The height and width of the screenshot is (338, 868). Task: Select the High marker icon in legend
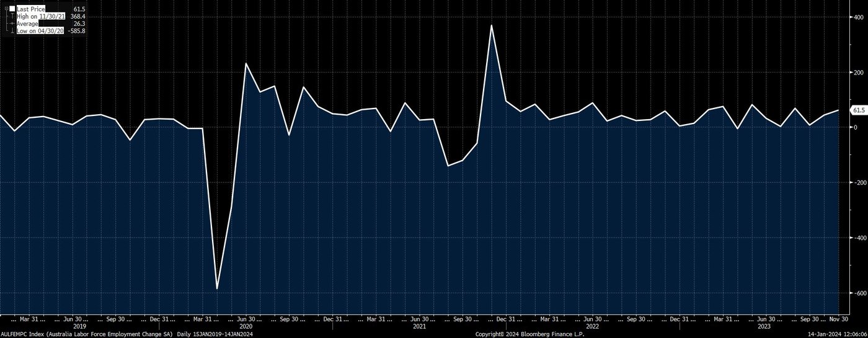12,16
